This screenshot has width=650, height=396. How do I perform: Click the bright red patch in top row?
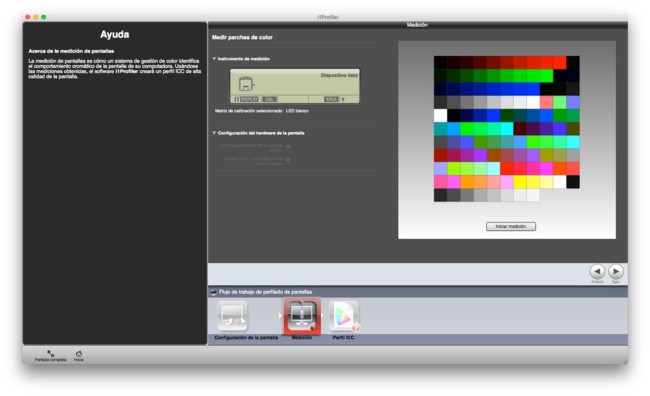point(560,63)
